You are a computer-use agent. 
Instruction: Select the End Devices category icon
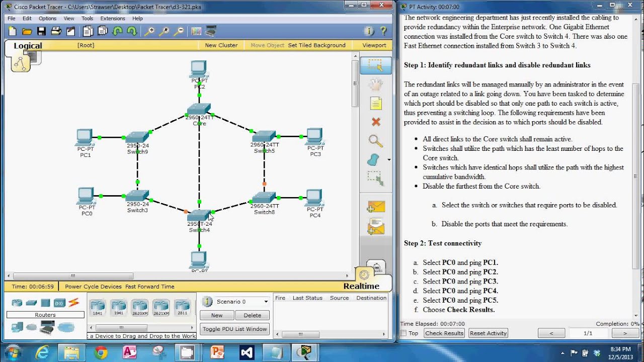coord(17,327)
